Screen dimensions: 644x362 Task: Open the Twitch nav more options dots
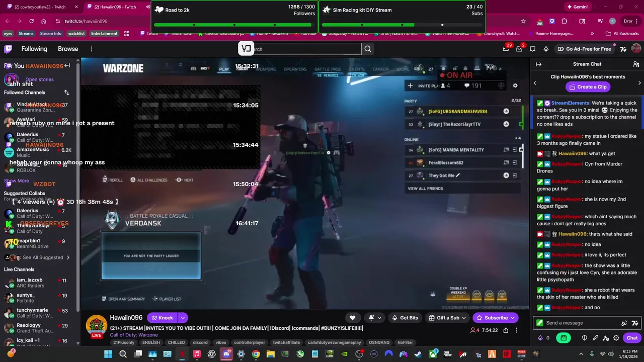tap(92, 49)
